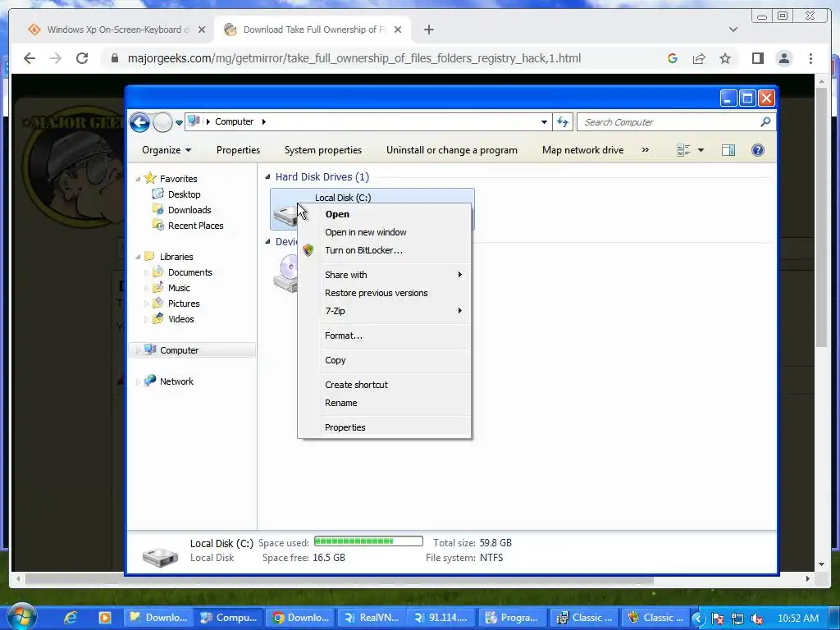Open the 7-Zip submenu
Screen dimensions: 840x630
click(x=385, y=311)
